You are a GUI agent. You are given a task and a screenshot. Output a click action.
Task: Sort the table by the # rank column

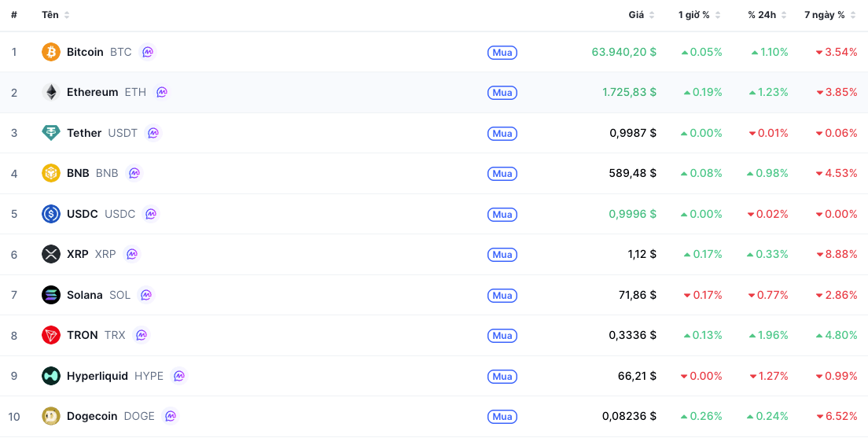(14, 15)
